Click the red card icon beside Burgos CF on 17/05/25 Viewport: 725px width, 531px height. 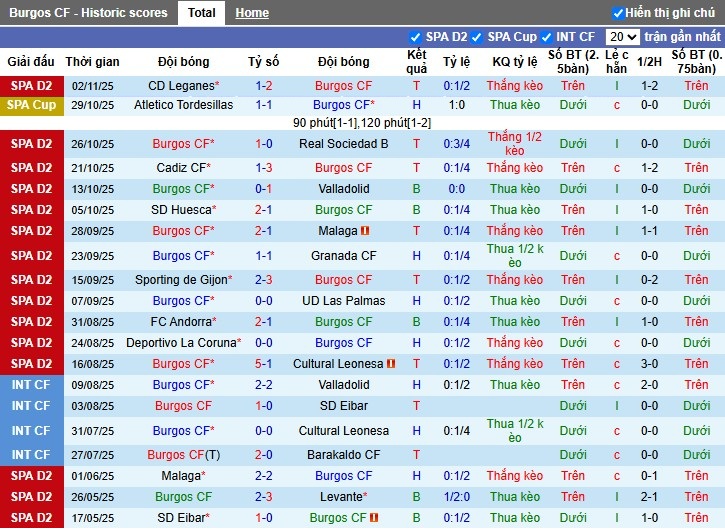click(374, 518)
